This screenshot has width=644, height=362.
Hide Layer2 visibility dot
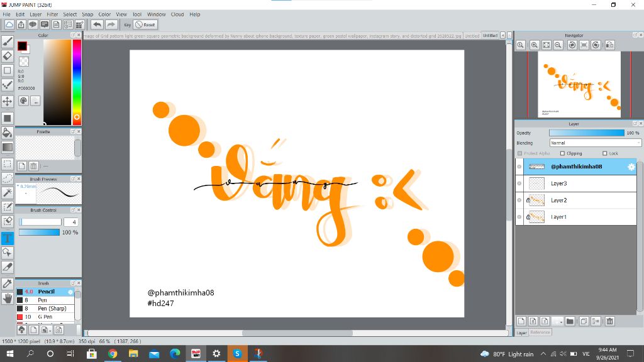519,200
